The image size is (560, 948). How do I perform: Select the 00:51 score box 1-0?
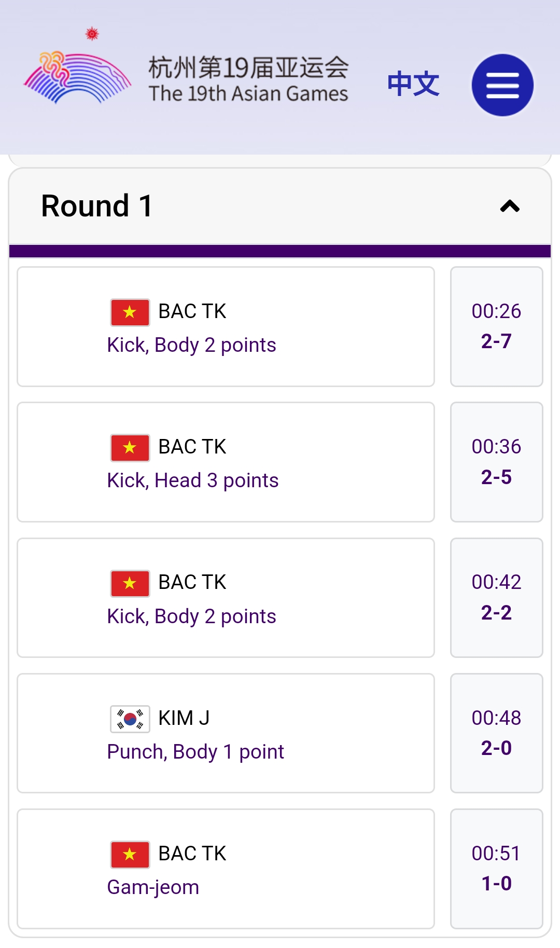497,869
